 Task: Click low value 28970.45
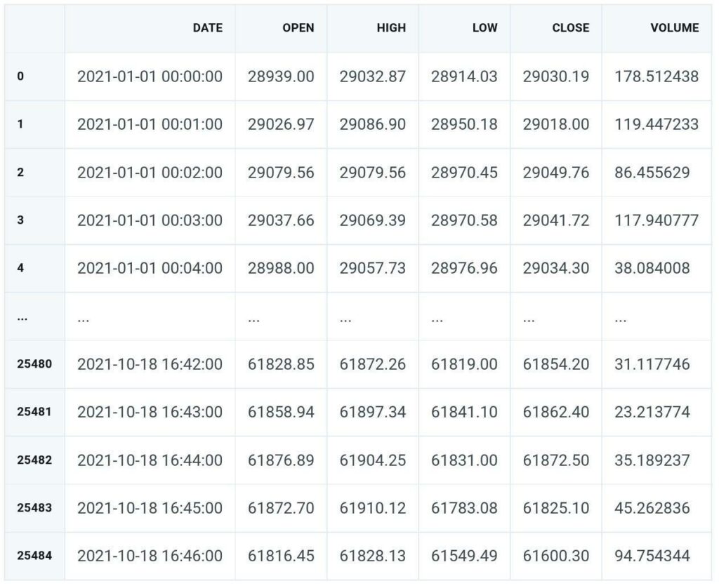click(465, 173)
